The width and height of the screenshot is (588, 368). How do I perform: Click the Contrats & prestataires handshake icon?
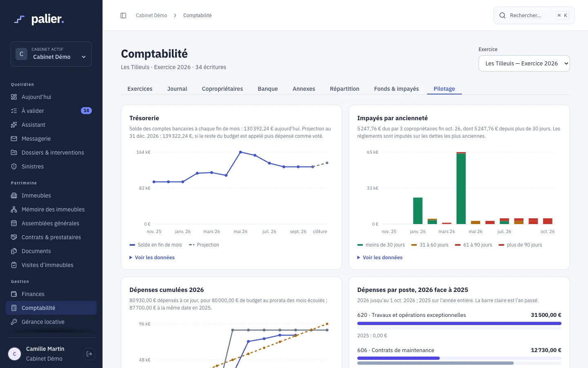(x=14, y=237)
